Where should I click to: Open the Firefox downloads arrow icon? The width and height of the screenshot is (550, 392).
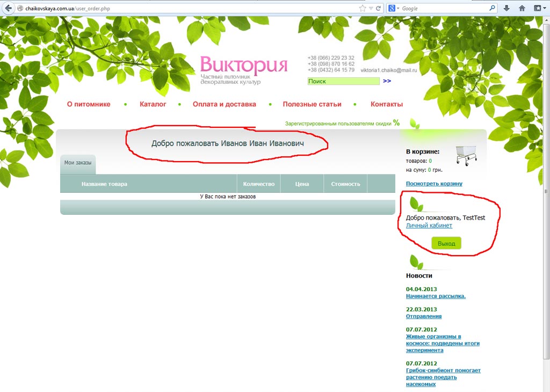tap(506, 8)
